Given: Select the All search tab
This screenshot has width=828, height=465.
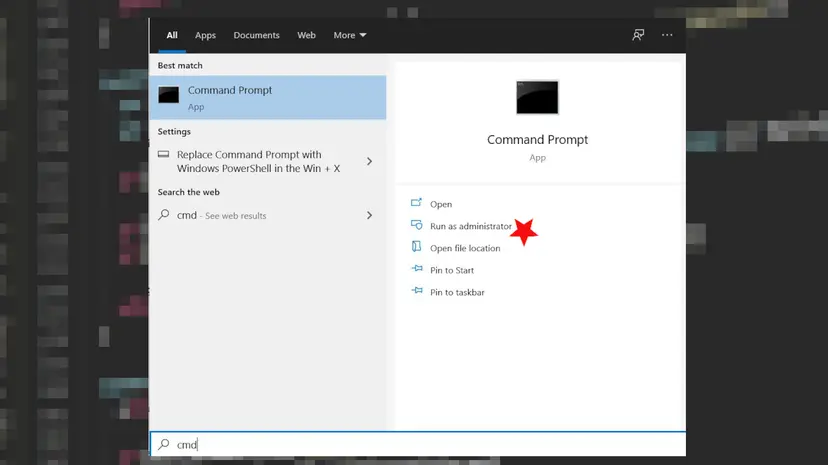Looking at the screenshot, I should coord(172,35).
